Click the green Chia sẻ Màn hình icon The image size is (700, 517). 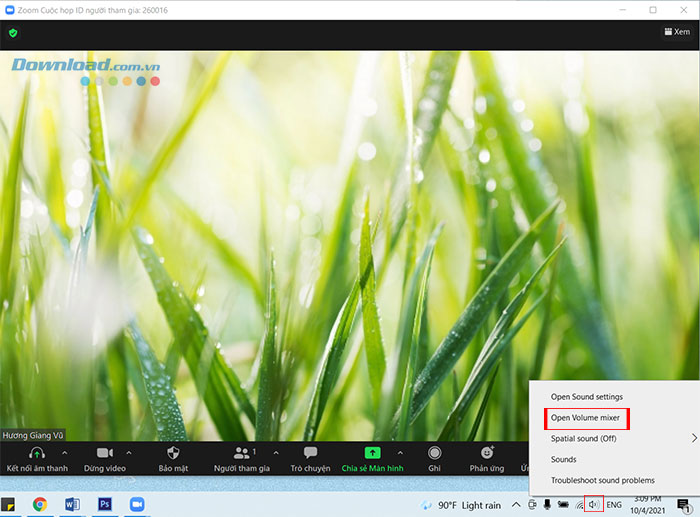coord(372,454)
